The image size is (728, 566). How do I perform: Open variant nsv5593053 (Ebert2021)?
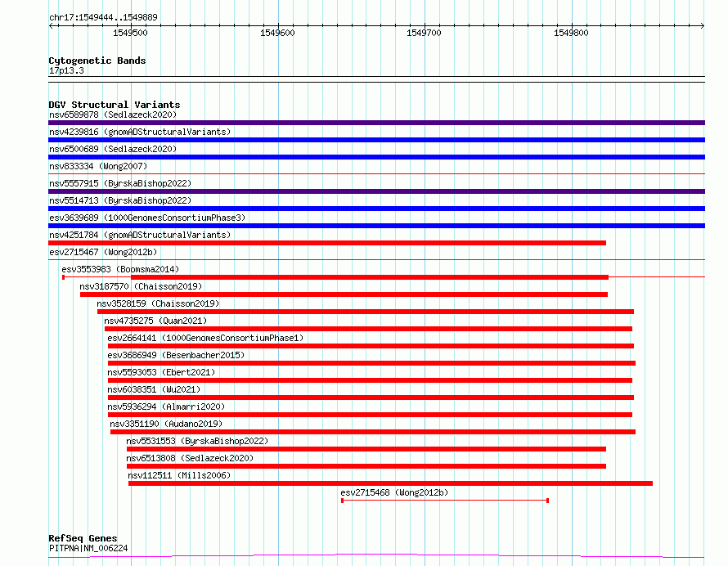(161, 372)
